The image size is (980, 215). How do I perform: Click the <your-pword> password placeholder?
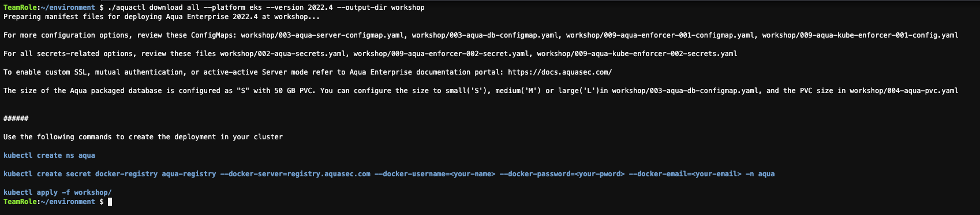599,174
